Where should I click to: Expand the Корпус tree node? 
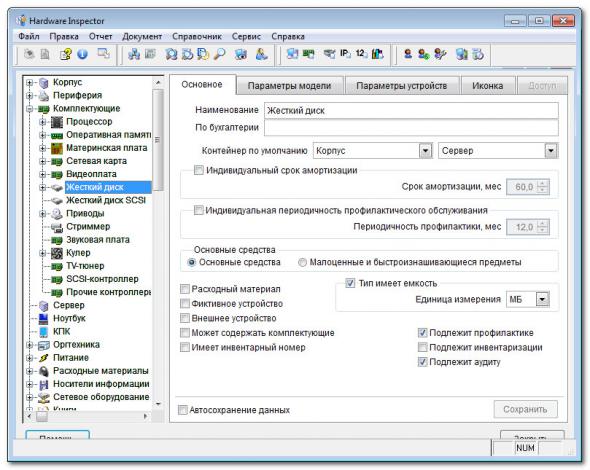[x=30, y=82]
